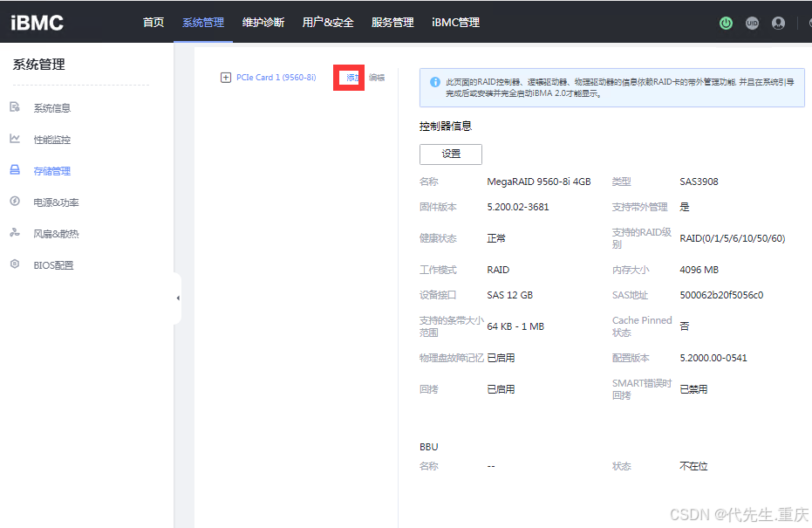Click the 电源&功率 lightning icon
Image resolution: width=812 pixels, height=528 pixels.
pyautogui.click(x=15, y=202)
